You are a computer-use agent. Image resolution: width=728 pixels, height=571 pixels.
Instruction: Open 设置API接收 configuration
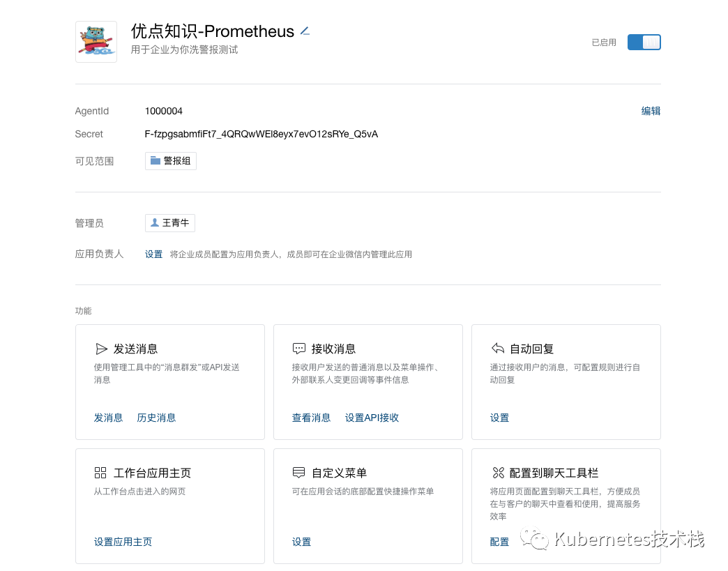372,418
